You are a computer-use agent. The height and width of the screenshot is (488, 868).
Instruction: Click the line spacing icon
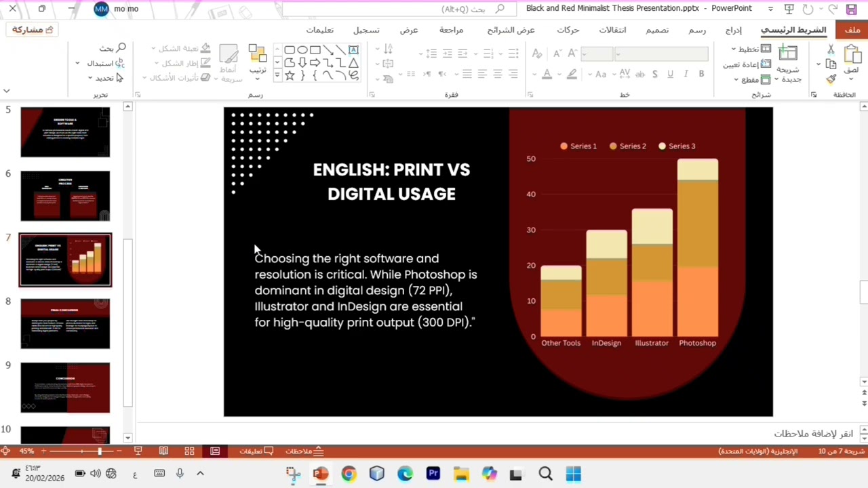pos(431,54)
